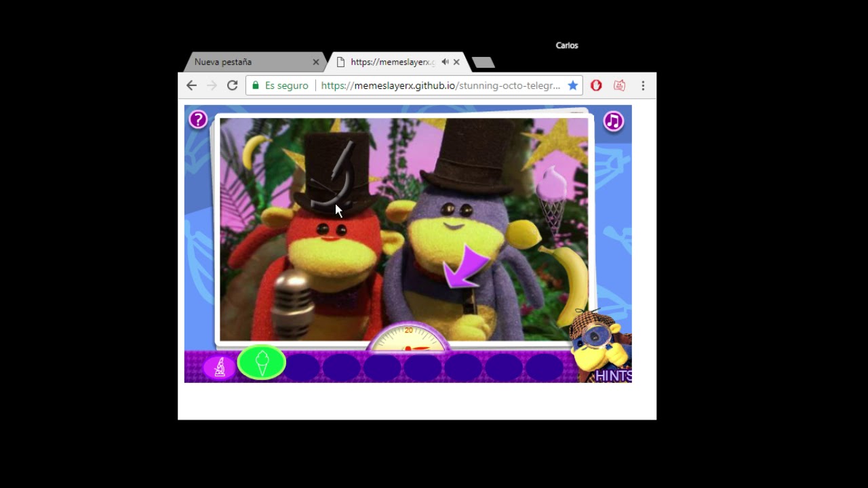Open the Carlos profile button
The image size is (868, 488).
(567, 45)
